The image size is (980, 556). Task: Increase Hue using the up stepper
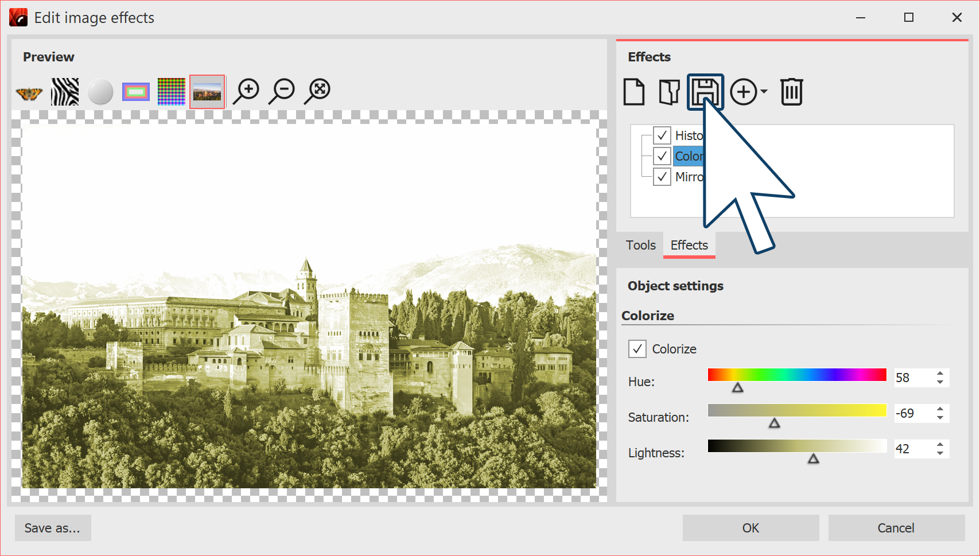click(x=940, y=374)
